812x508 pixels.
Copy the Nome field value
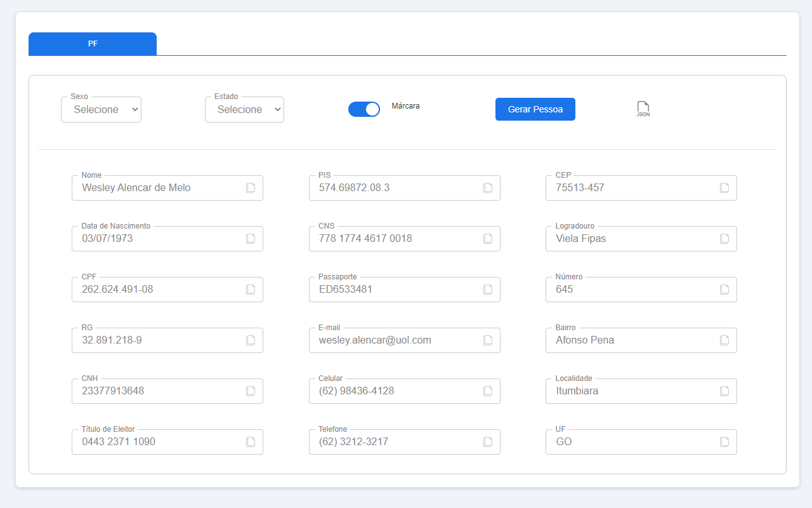(x=251, y=188)
